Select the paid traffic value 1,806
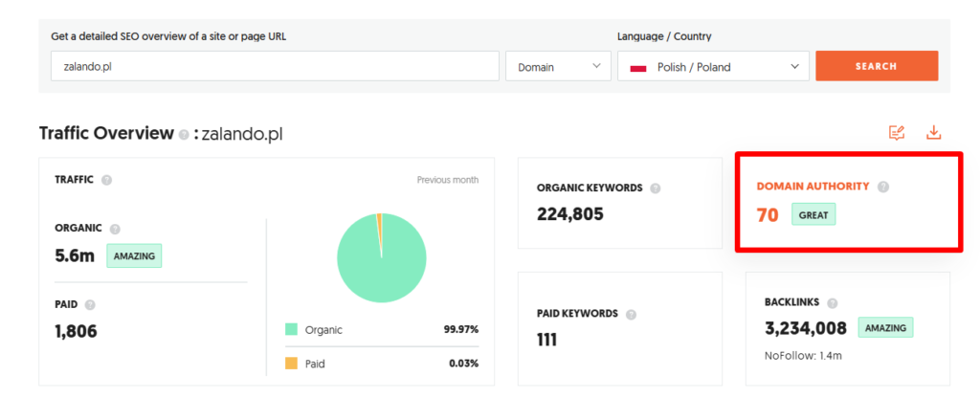The image size is (980, 398). tap(77, 331)
